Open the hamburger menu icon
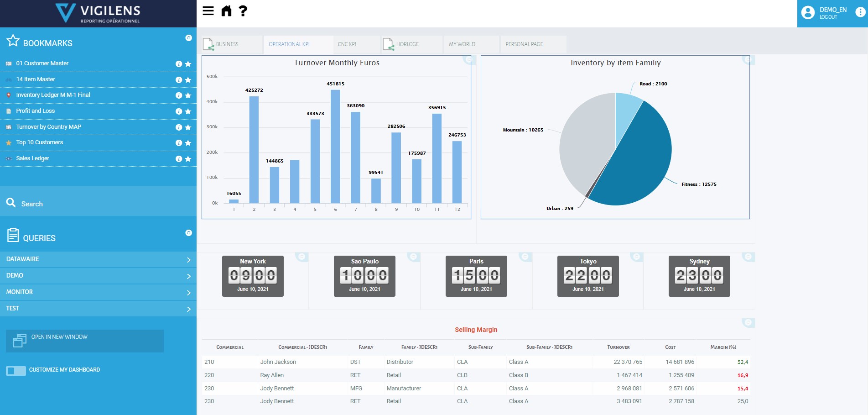The height and width of the screenshot is (415, 868). 208,11
